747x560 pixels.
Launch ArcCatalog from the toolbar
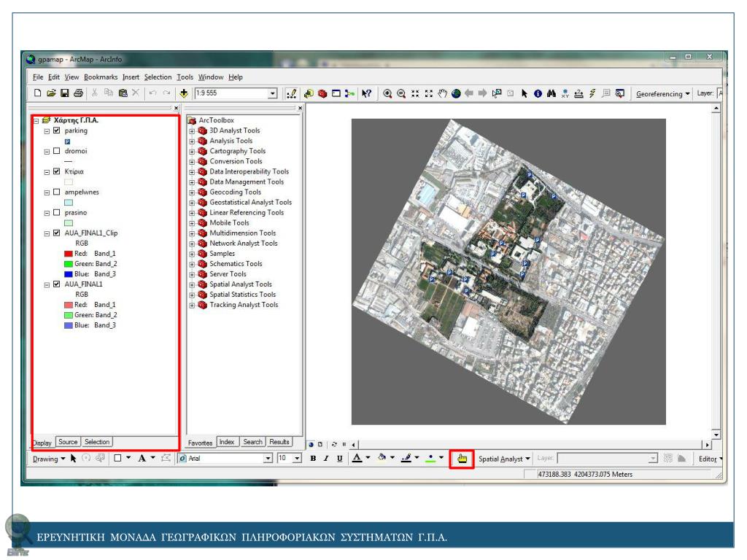point(309,94)
